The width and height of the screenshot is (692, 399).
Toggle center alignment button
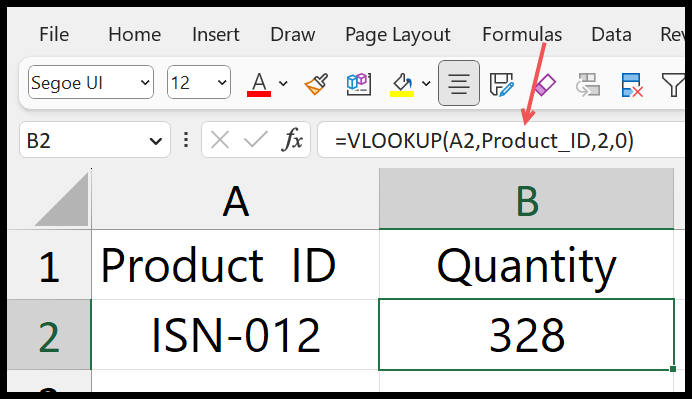point(459,83)
